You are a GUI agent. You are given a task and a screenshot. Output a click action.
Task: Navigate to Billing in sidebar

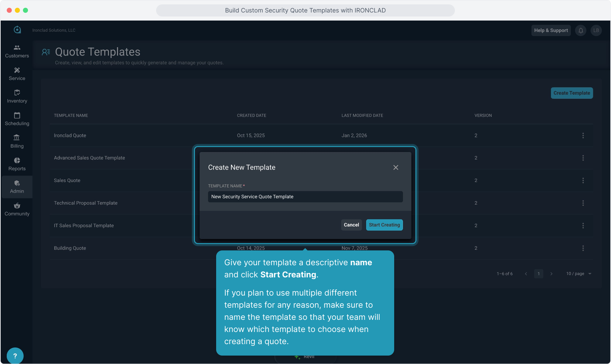17,142
